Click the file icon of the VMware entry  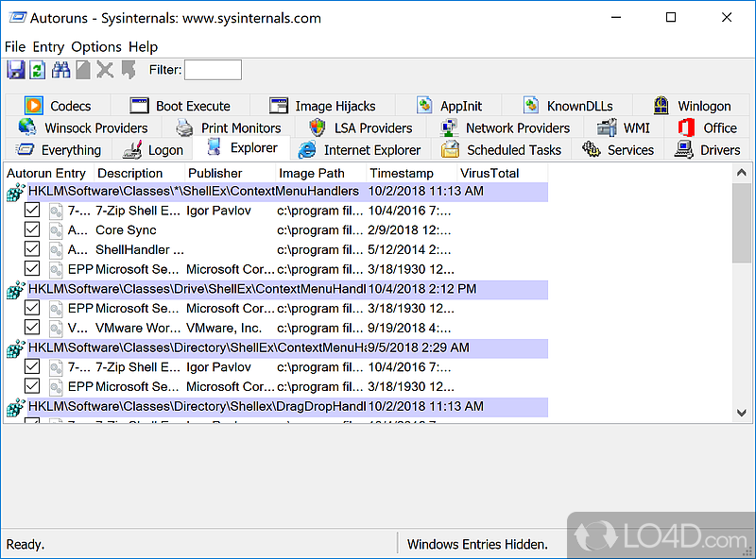point(57,328)
